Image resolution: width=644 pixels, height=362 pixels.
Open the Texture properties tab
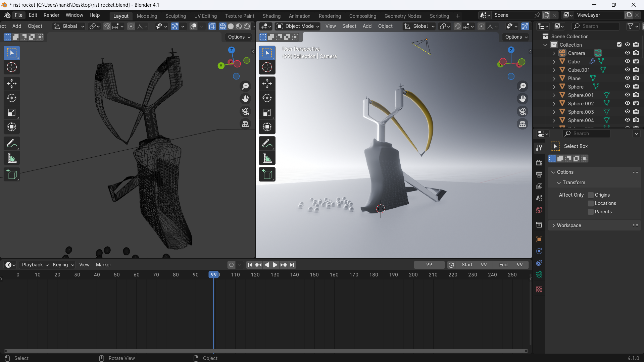(x=539, y=289)
